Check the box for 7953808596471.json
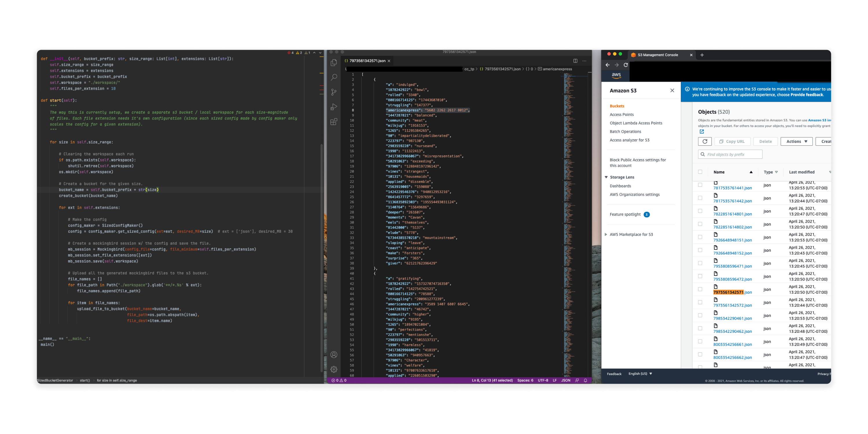 pyautogui.click(x=700, y=263)
